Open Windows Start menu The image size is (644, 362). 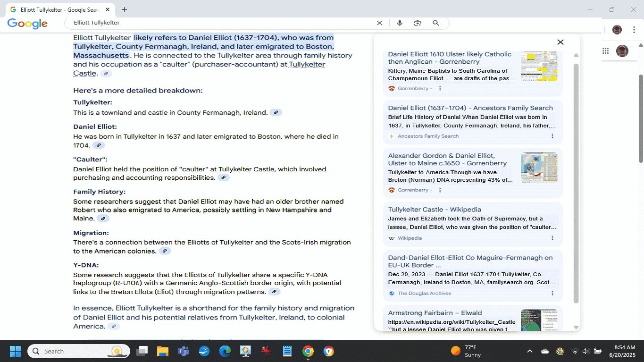[15, 351]
